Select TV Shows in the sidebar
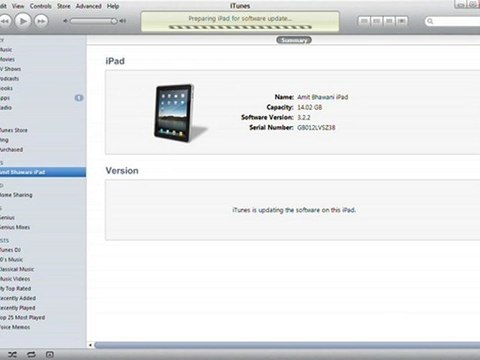Viewport: 480px width, 360px height. (10, 69)
